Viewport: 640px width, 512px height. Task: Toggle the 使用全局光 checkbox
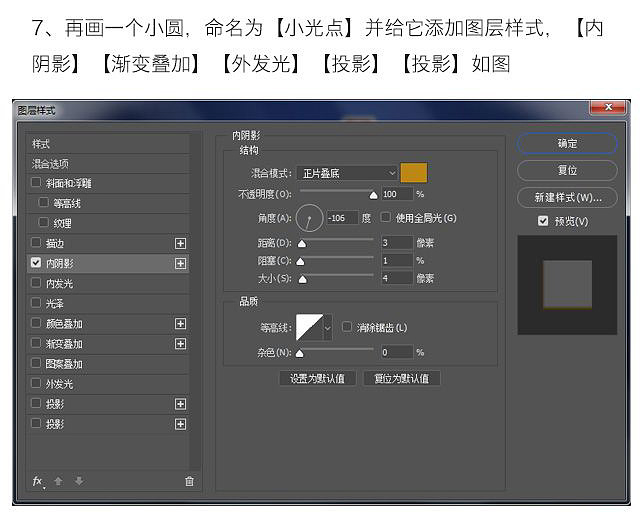[x=385, y=217]
